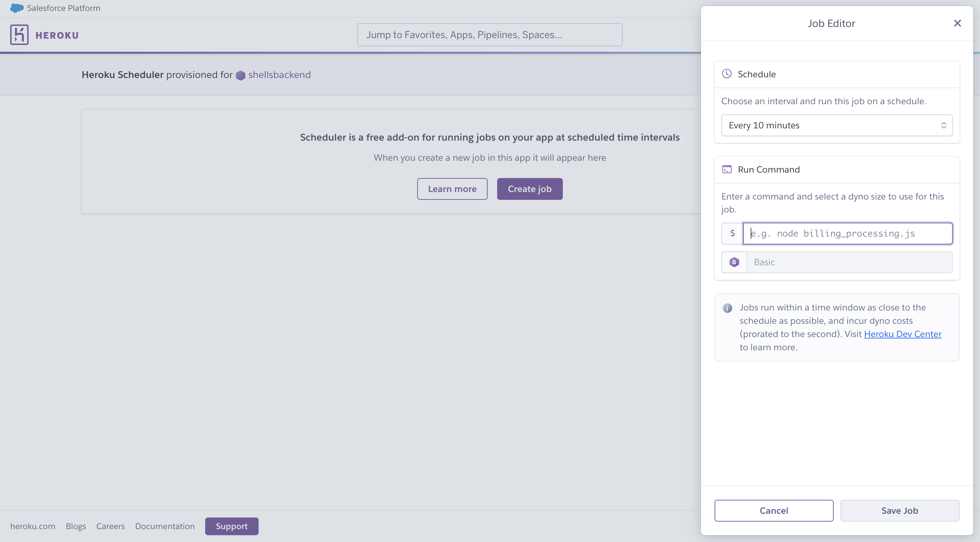
Task: Click the HEROKU wordmark
Action: (57, 35)
